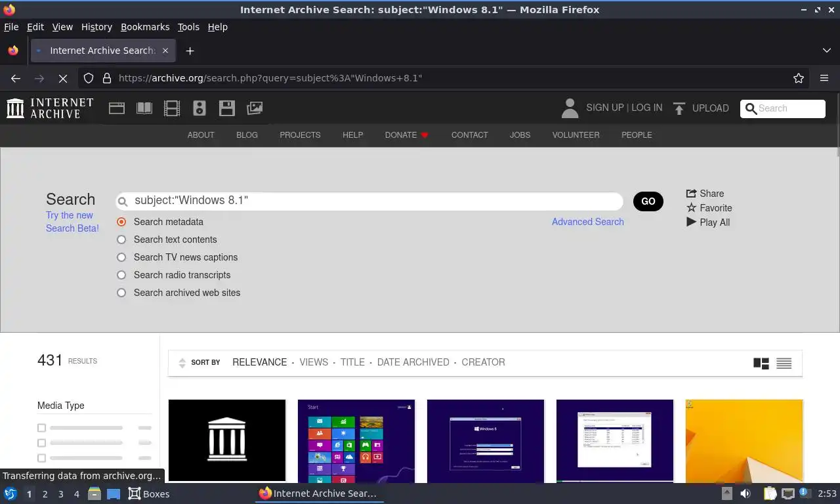Show the tracking protection shield icon
This screenshot has width=840, height=504.
89,78
